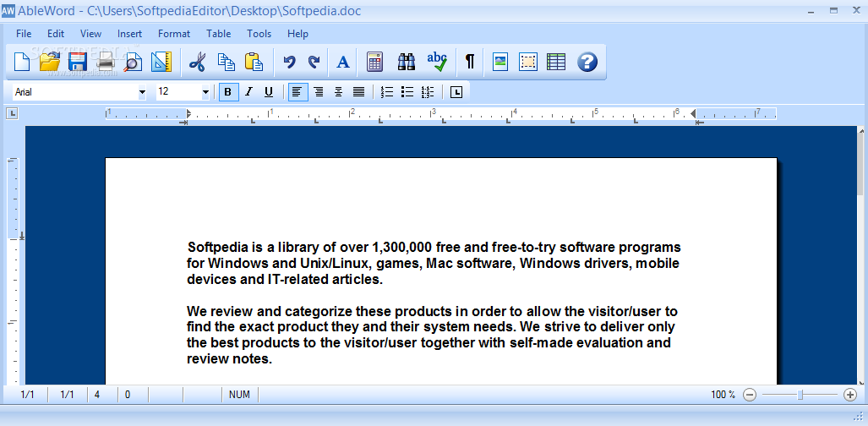Click the text 'devices and IT-related articles.'
This screenshot has width=868, height=426.
tap(285, 279)
